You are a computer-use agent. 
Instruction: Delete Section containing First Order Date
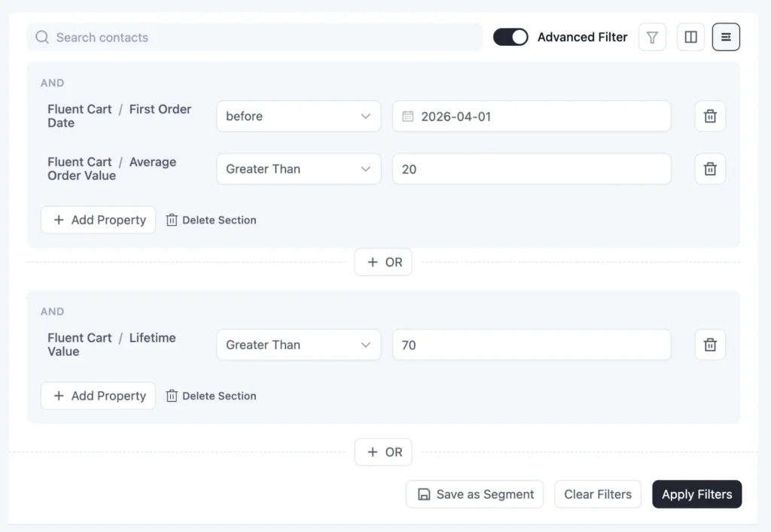click(212, 220)
